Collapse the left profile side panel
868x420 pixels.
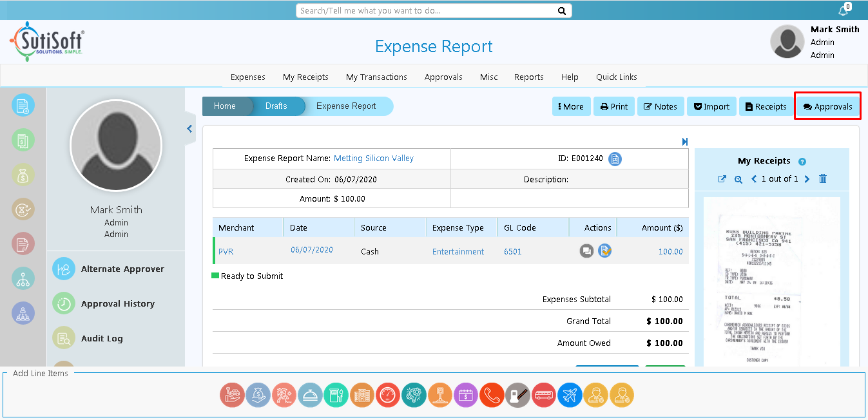189,129
